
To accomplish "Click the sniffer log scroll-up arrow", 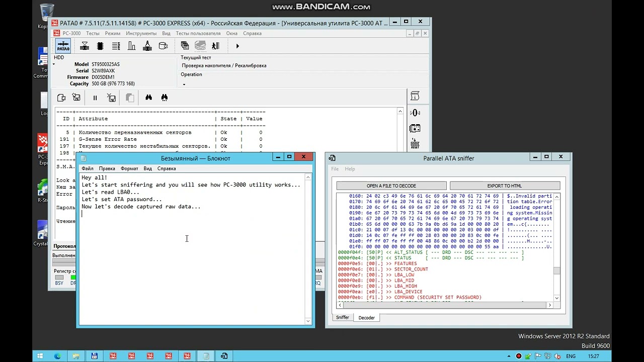I will (556, 197).
